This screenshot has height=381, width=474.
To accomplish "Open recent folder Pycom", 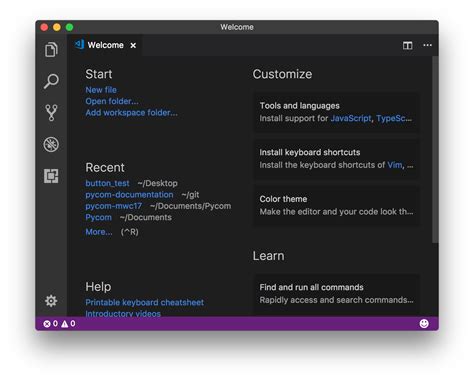I will coord(98,217).
